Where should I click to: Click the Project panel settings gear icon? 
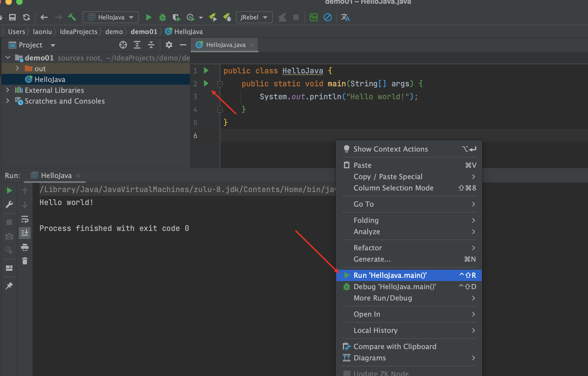[169, 45]
